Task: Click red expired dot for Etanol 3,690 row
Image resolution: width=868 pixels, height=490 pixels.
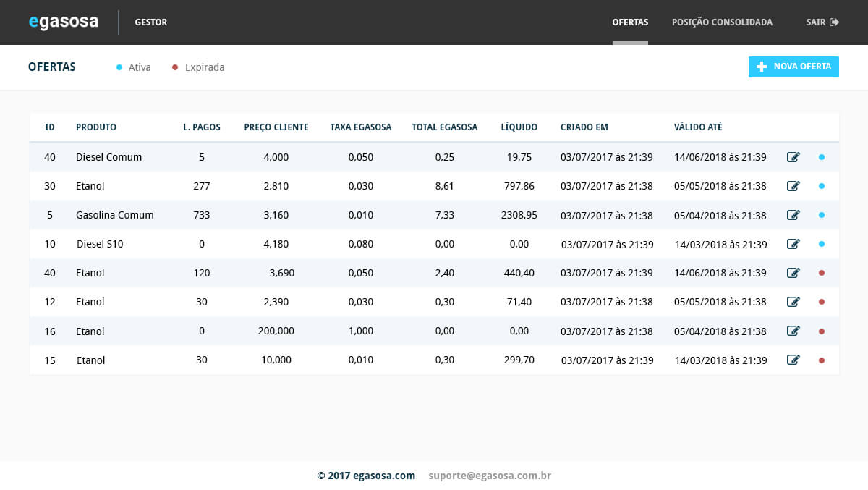Action: (x=822, y=273)
